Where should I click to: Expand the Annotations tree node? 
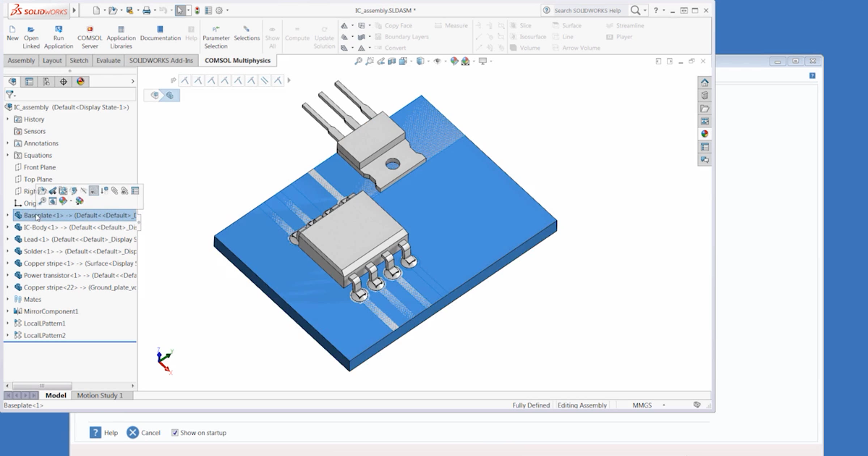point(7,143)
